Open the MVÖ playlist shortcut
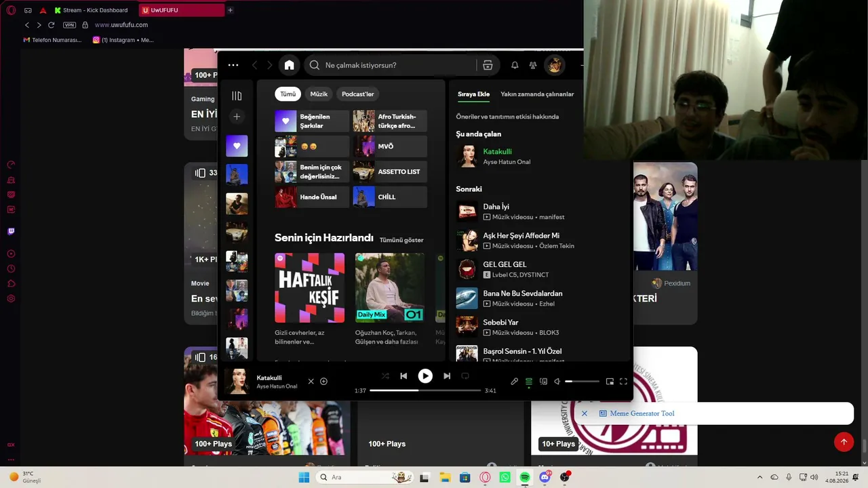The image size is (868, 488). 390,146
